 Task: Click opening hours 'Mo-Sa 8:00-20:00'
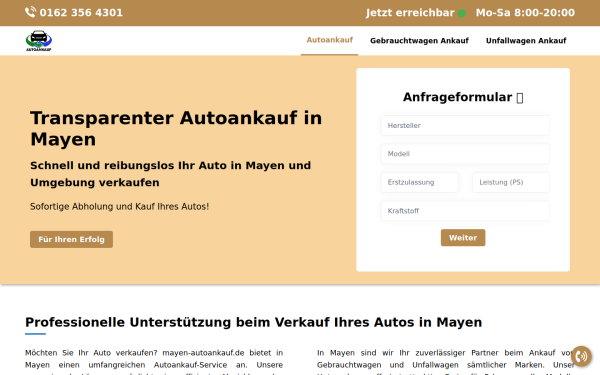coord(525,13)
